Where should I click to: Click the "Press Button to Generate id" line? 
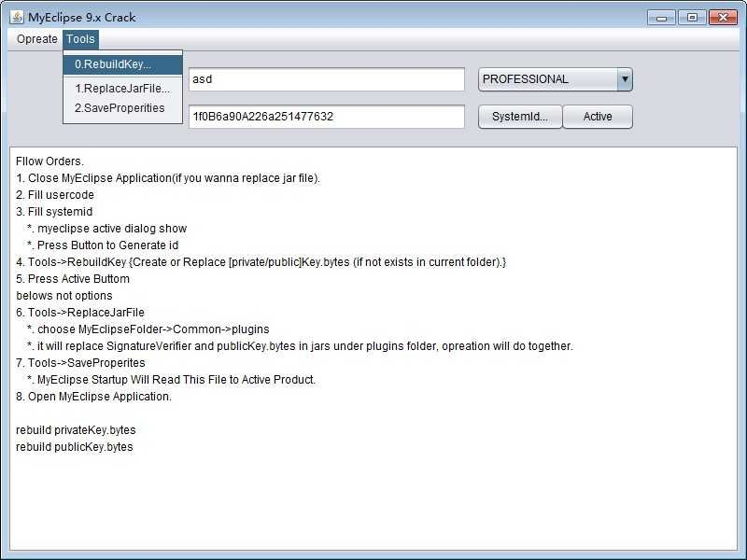click(103, 245)
